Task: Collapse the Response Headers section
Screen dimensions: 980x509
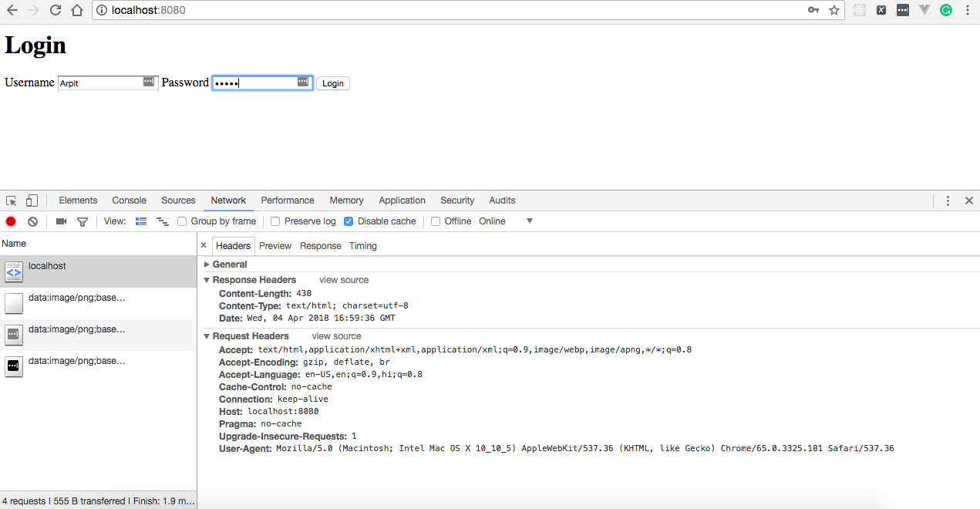Action: pyautogui.click(x=207, y=280)
